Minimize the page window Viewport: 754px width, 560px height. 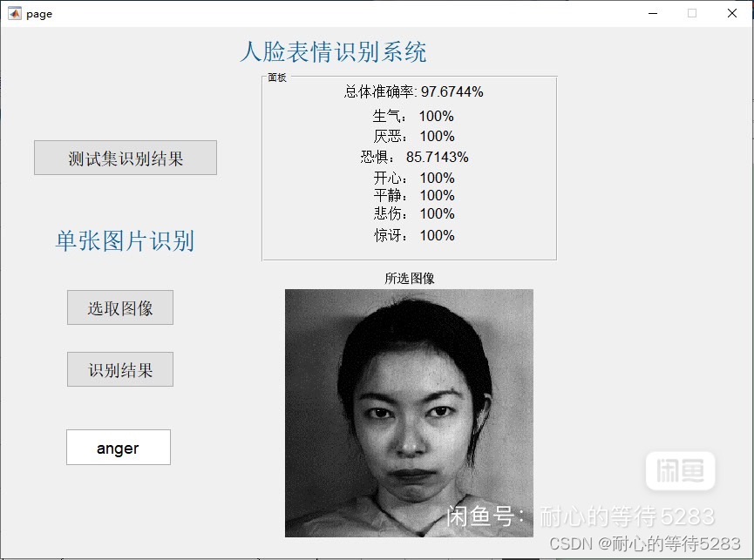tap(653, 13)
